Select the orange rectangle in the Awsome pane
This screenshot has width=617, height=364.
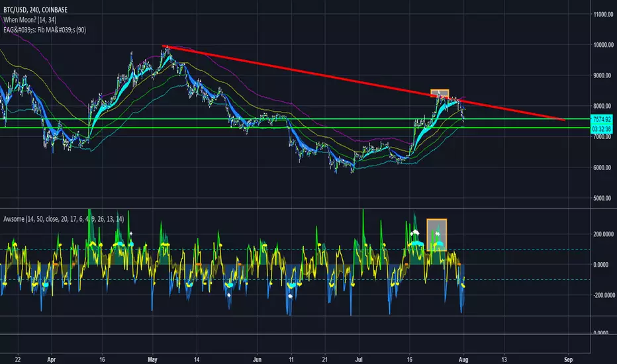click(437, 235)
